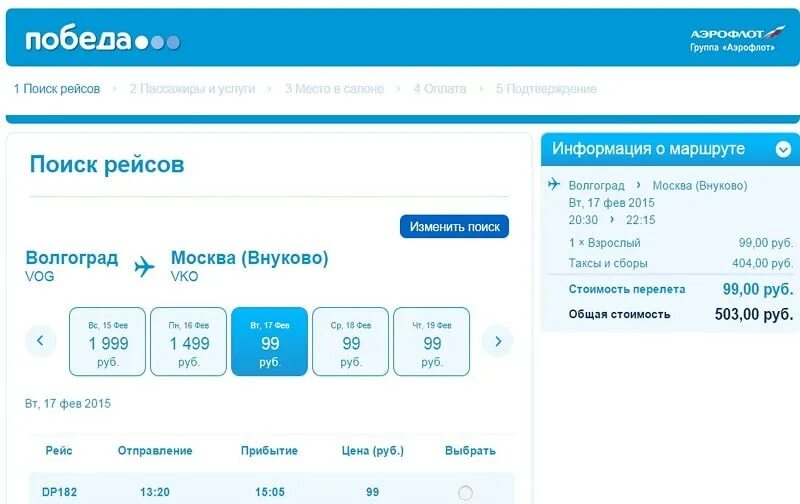The width and height of the screenshot is (800, 504).
Task: Click the Прибытие column header
Action: (x=269, y=450)
